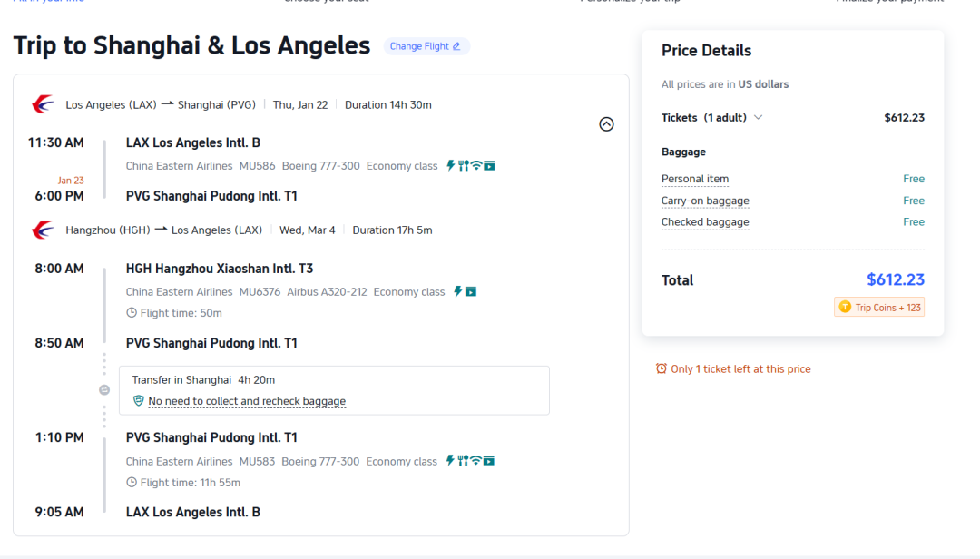Click the power outlet icon on flight MU586
Image resolution: width=980 pixels, height=559 pixels.
coord(450,166)
